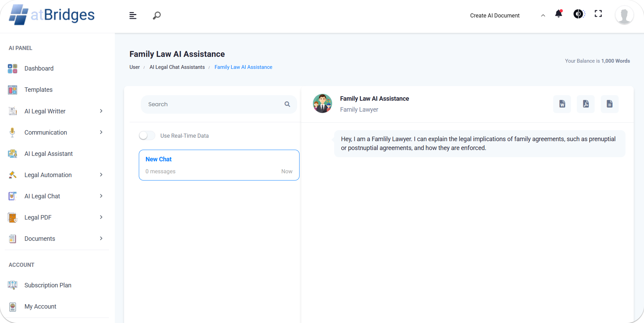Select the New Chat conversation card

pos(219,165)
